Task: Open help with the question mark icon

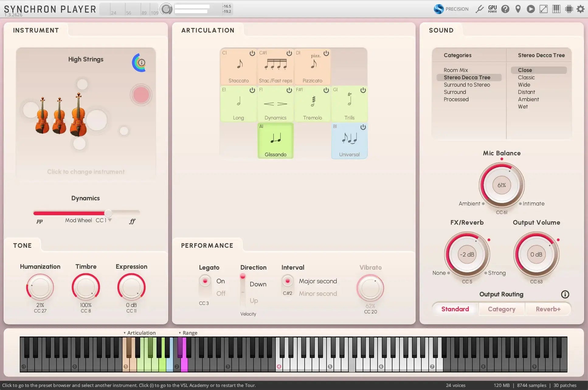Action: [505, 9]
